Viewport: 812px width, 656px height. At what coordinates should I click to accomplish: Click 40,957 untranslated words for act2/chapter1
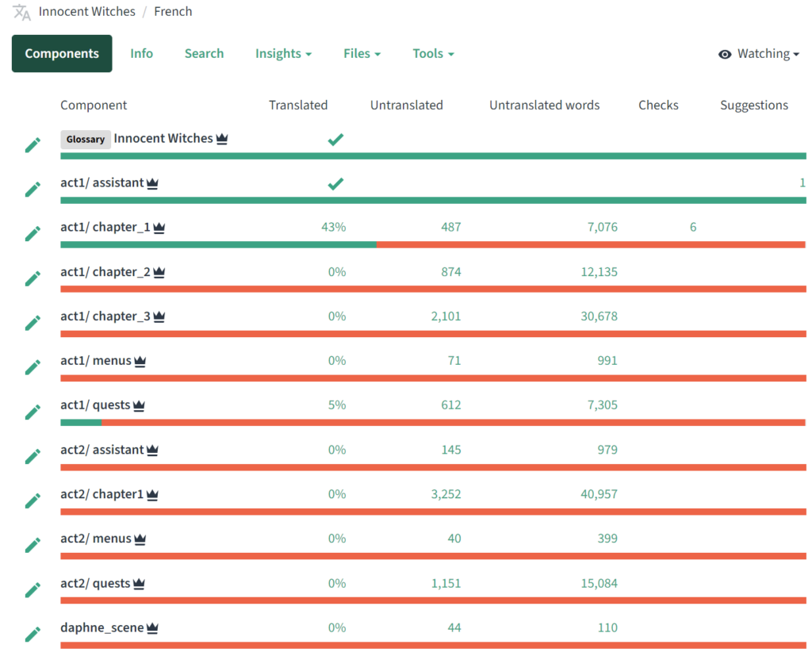click(x=599, y=494)
